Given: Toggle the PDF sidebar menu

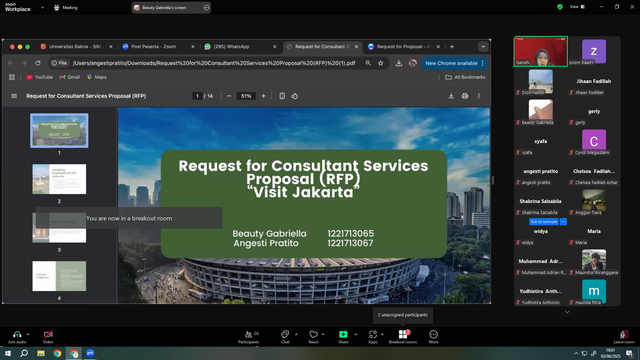Looking at the screenshot, I should coord(14,96).
